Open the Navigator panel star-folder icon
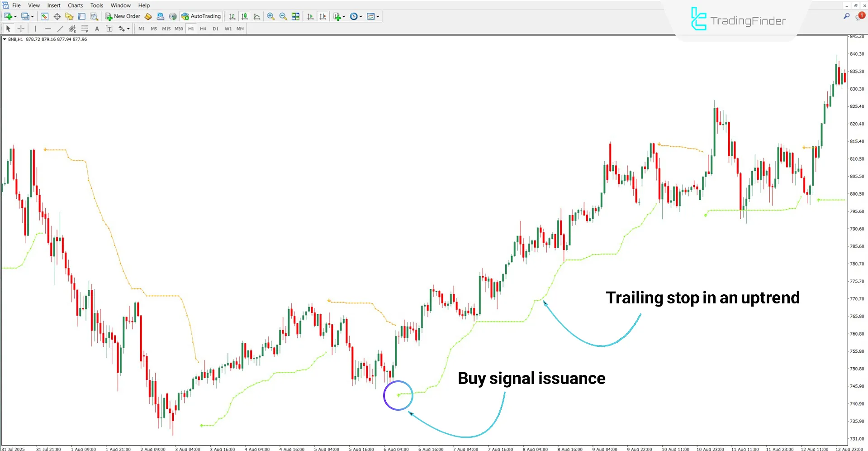 click(69, 16)
